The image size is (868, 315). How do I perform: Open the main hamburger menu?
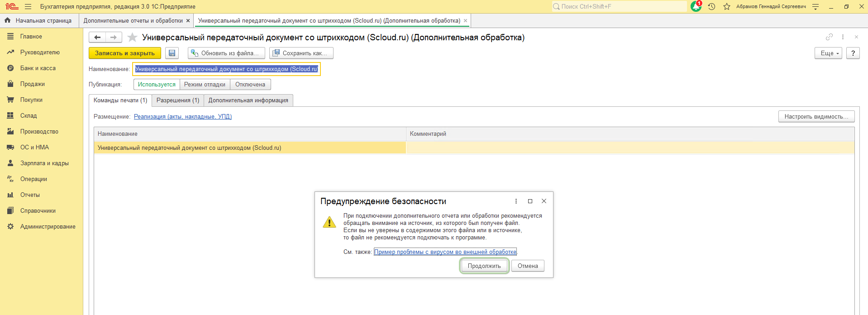(28, 7)
